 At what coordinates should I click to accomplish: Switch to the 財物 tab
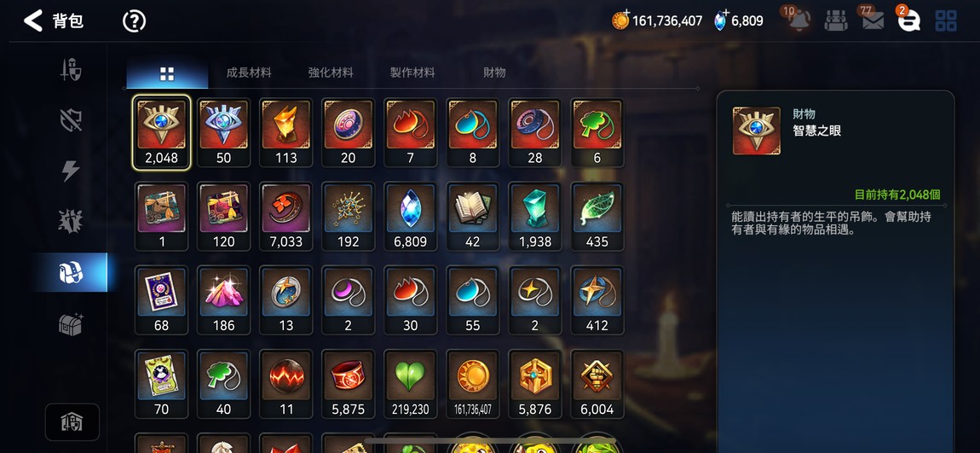(x=494, y=73)
